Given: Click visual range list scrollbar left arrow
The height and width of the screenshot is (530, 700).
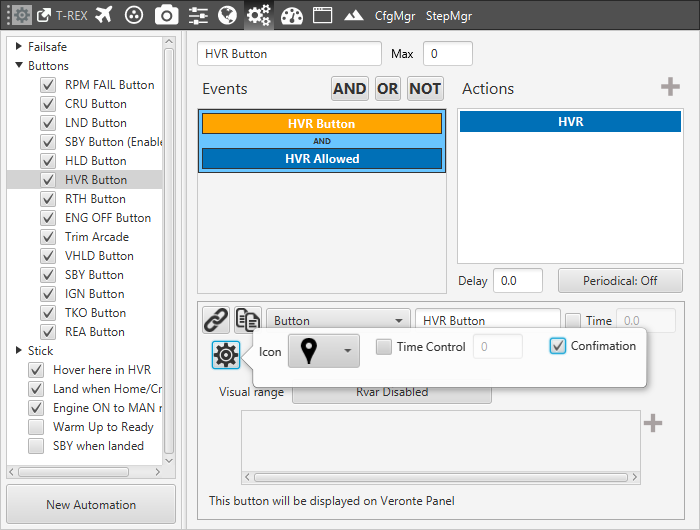Looking at the screenshot, I should (x=247, y=477).
